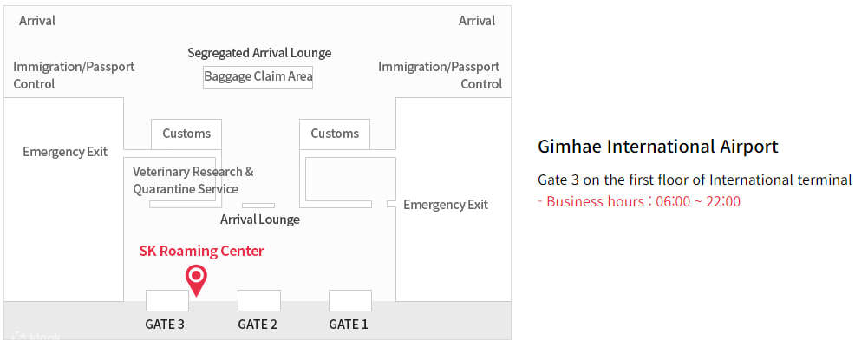Viewport: 868px width, 354px height.
Task: Click the right Arrival label
Action: click(477, 21)
